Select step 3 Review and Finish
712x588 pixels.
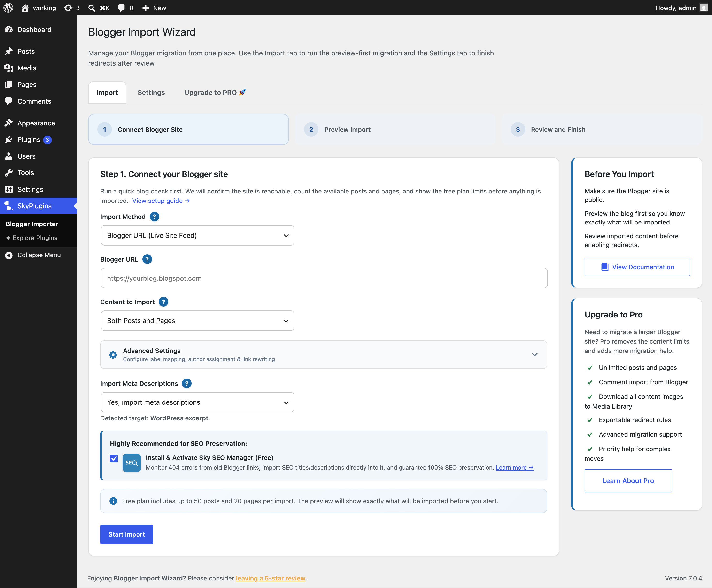[602, 129]
